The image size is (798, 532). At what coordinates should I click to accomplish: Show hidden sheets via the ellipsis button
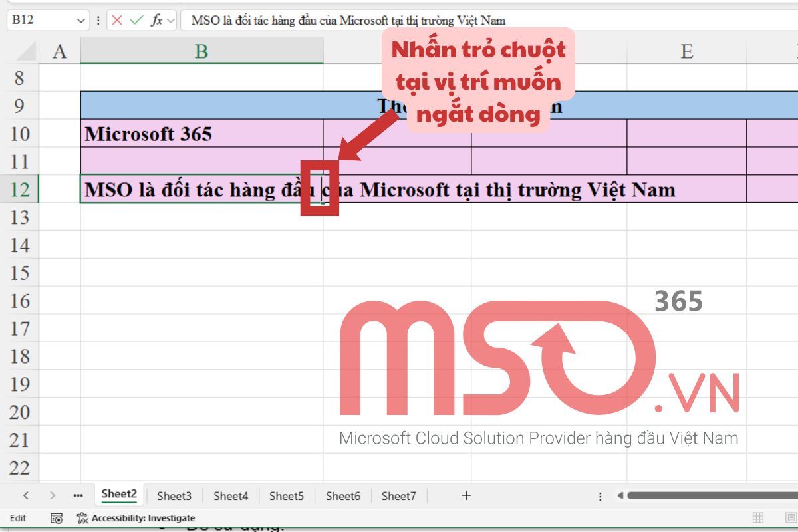[x=78, y=495]
